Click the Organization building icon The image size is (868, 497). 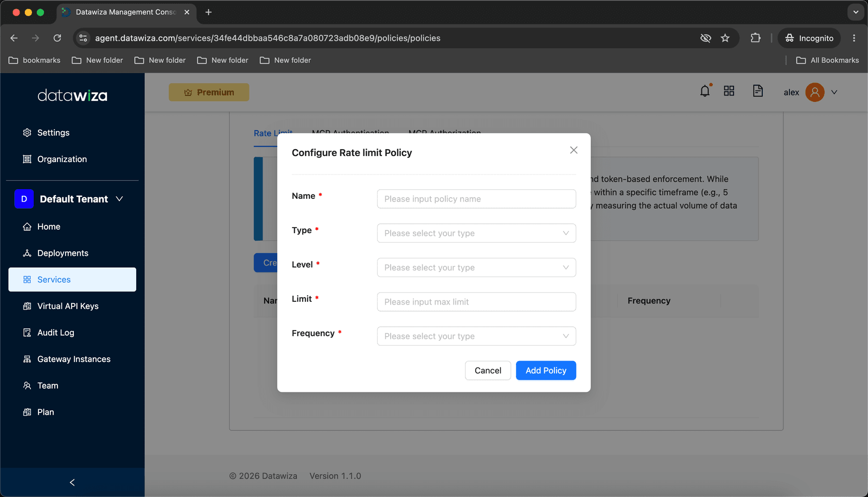click(x=27, y=159)
